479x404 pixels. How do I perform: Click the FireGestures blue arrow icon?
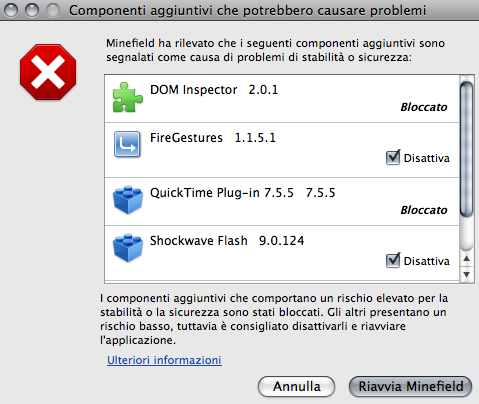[127, 144]
